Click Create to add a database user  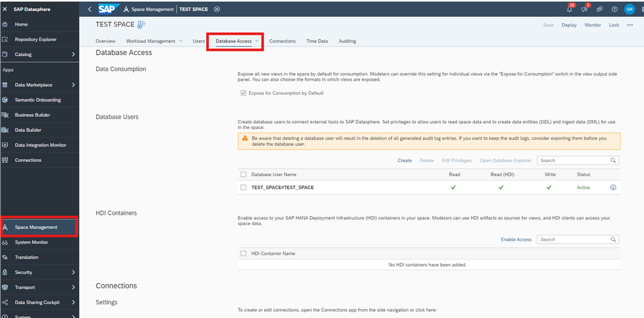pyautogui.click(x=404, y=161)
